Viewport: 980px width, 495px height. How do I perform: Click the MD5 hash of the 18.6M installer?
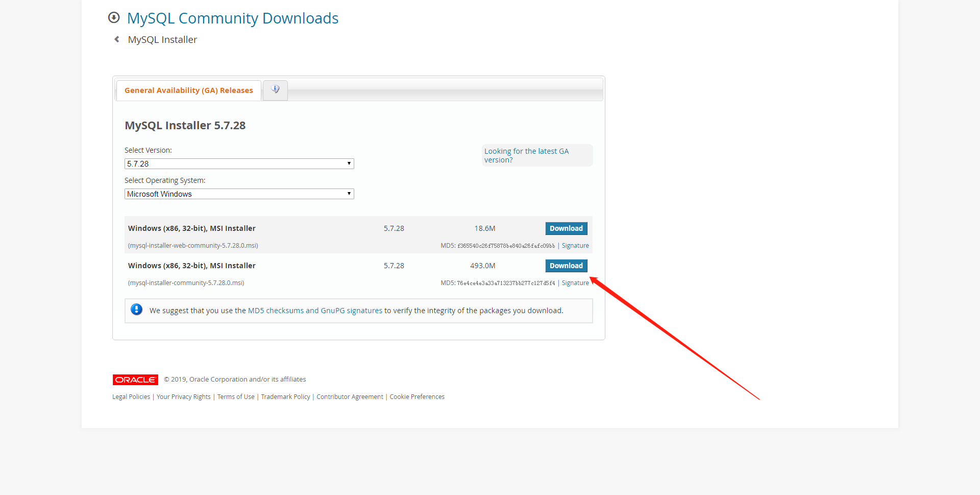click(x=506, y=246)
